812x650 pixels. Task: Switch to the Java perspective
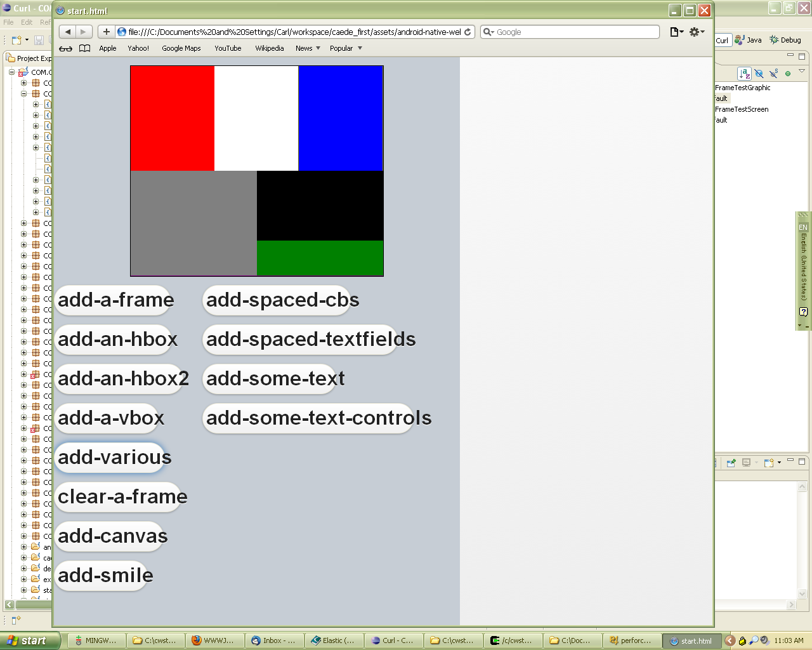pyautogui.click(x=748, y=39)
